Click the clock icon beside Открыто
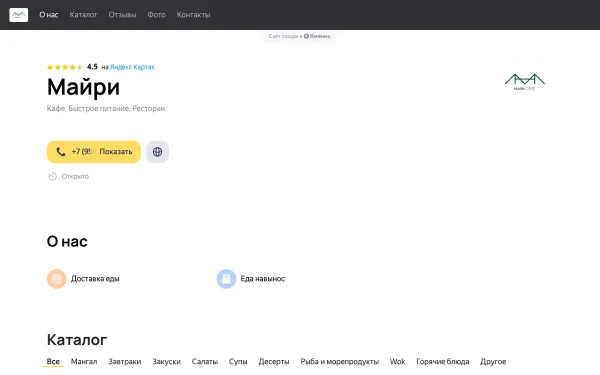Image resolution: width=600 pixels, height=375 pixels. (x=52, y=176)
